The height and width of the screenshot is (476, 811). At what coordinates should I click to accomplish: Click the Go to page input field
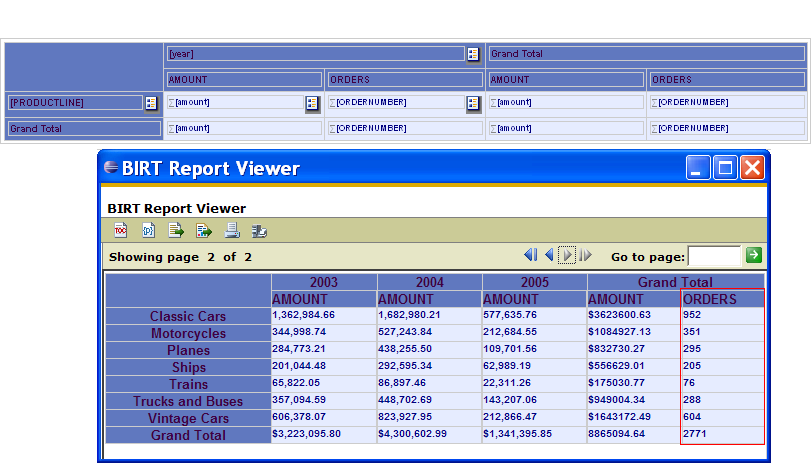tap(714, 256)
